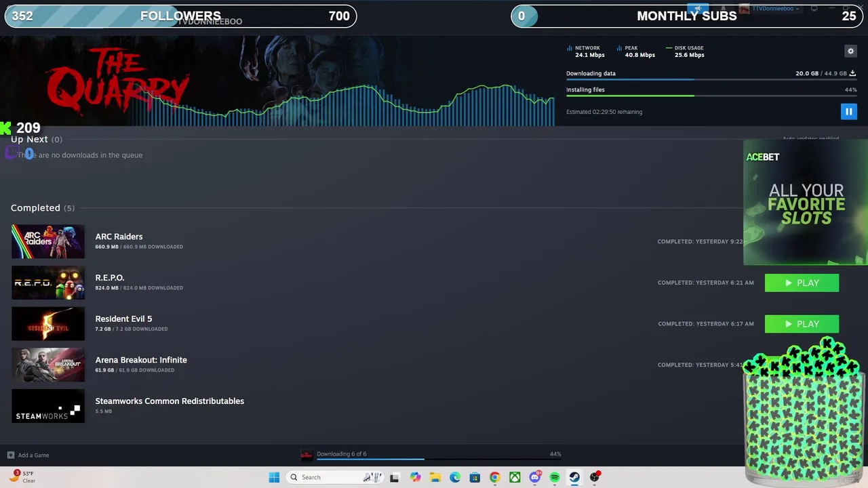Click the Up Next (0) section header

click(37, 139)
